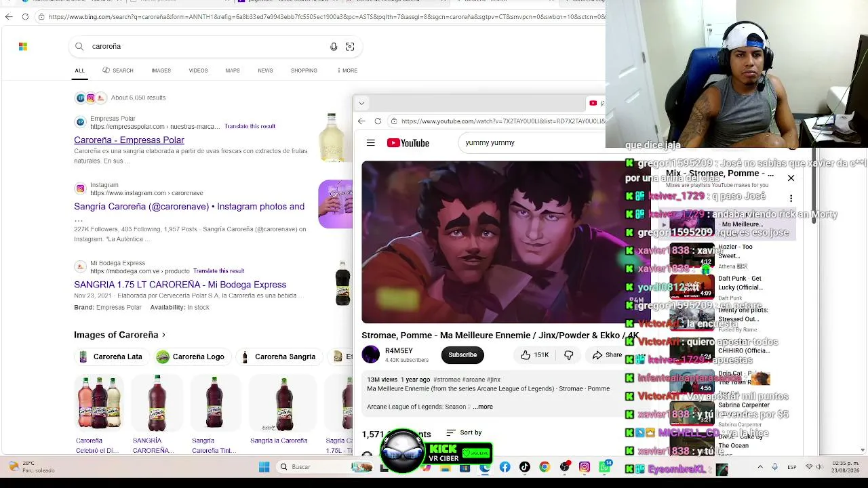This screenshot has height=488, width=868.
Task: Expand the video description with ...more
Action: tap(484, 407)
